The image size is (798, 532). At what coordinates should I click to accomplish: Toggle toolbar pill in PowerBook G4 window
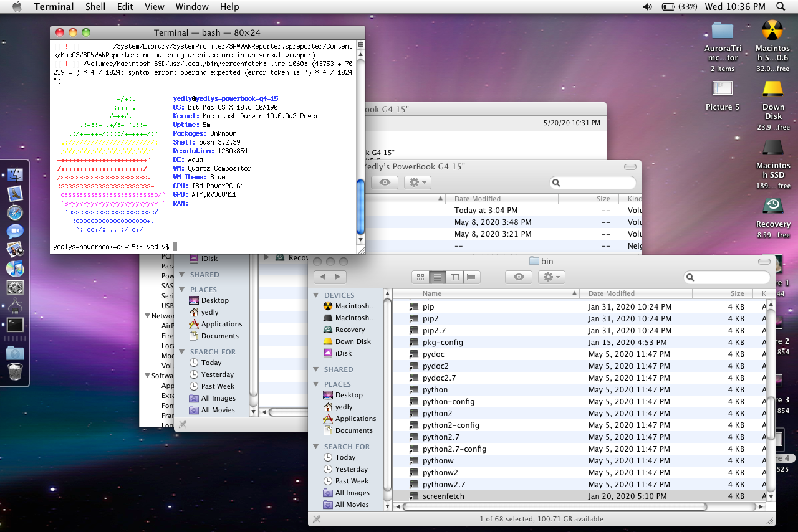click(x=631, y=167)
